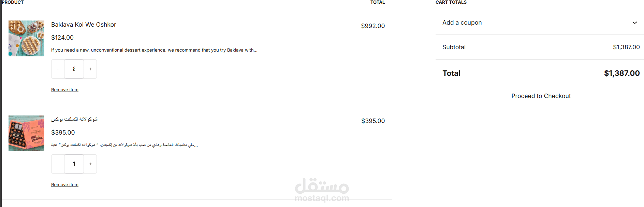Open the chocolate box product thumbnail
The height and width of the screenshot is (207, 644).
click(26, 133)
